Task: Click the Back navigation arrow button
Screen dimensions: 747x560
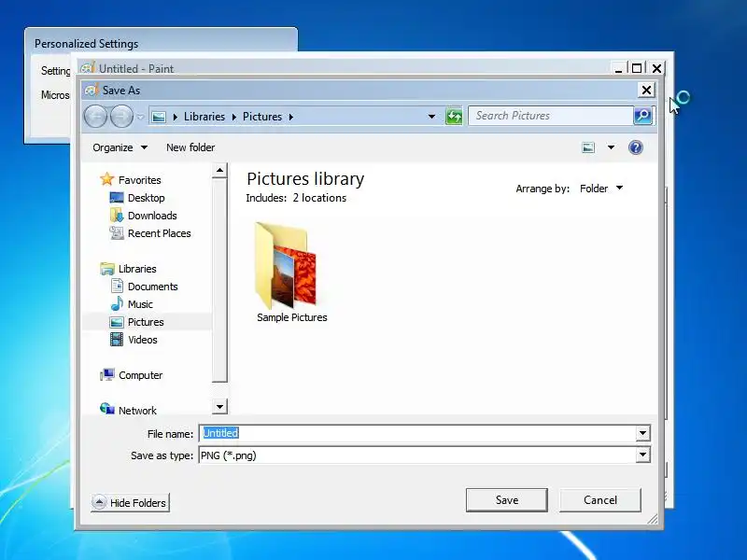Action: coord(95,117)
